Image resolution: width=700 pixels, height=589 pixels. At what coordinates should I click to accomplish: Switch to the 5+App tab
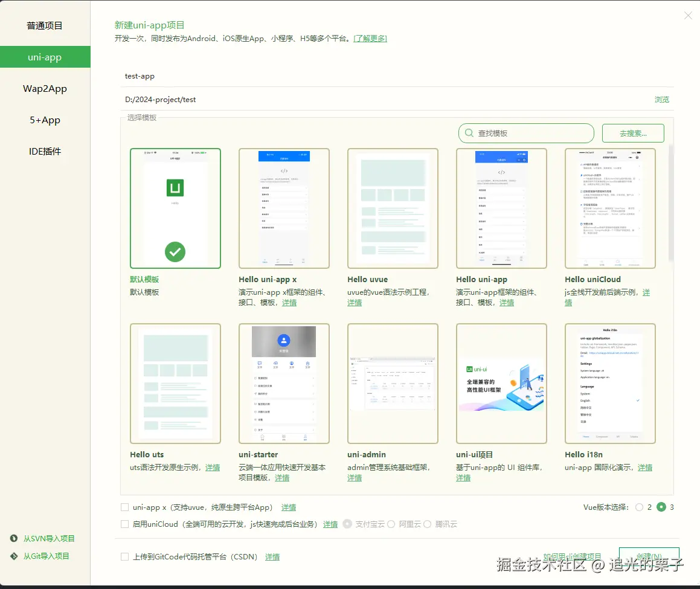click(45, 120)
